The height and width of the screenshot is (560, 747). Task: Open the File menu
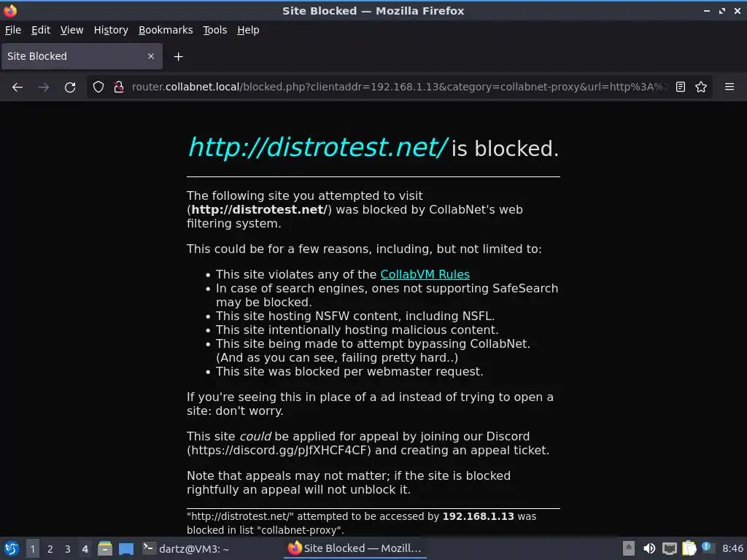[13, 30]
